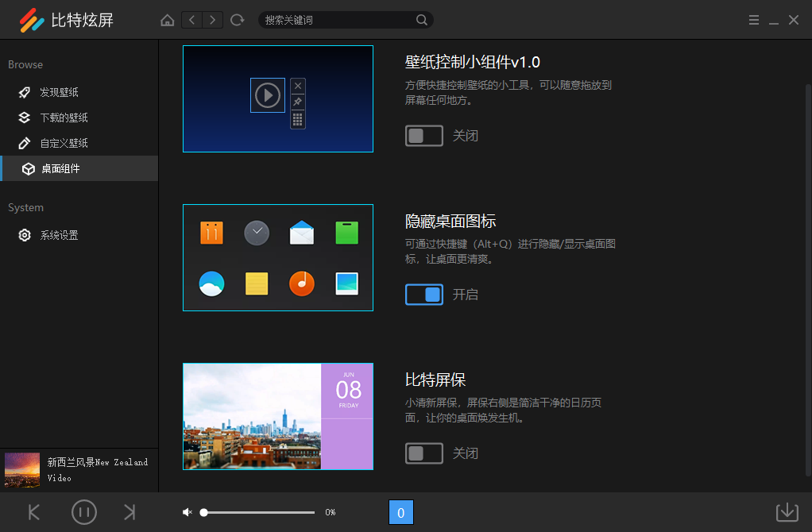Click the 0% volume value
The width and height of the screenshot is (812, 532).
point(331,512)
